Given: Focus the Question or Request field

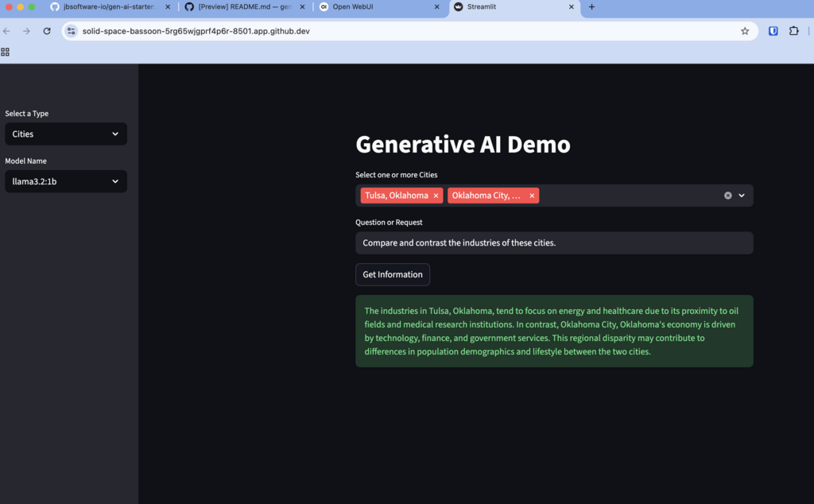Looking at the screenshot, I should pyautogui.click(x=554, y=243).
